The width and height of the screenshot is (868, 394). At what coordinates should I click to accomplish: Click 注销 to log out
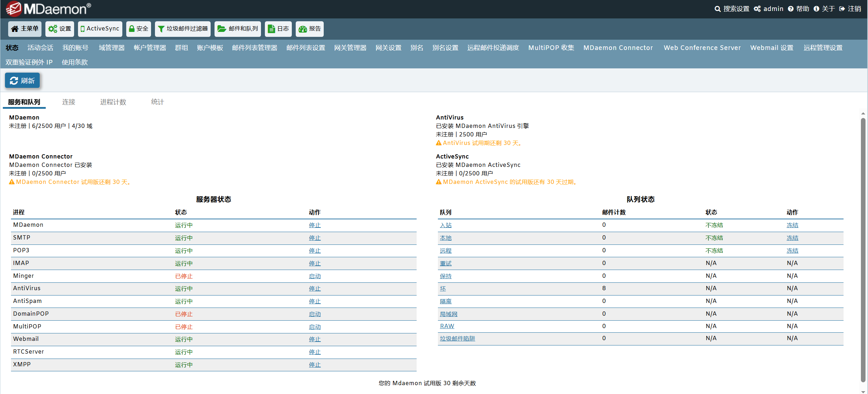click(x=850, y=9)
